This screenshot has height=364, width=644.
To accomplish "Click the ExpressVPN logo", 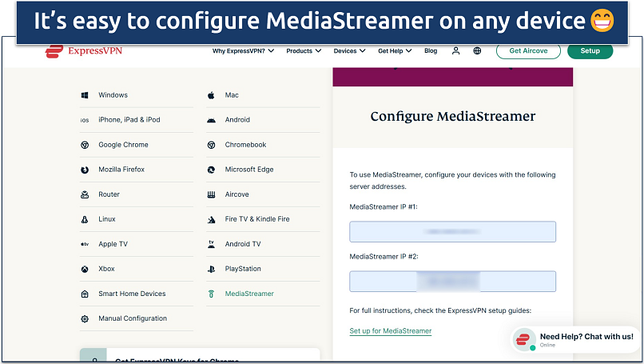I will (83, 52).
